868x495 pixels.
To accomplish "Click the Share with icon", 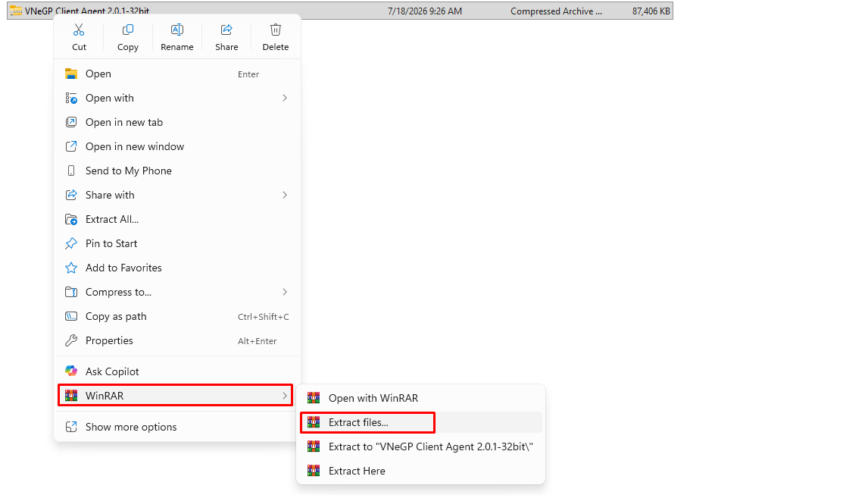I will click(x=71, y=195).
